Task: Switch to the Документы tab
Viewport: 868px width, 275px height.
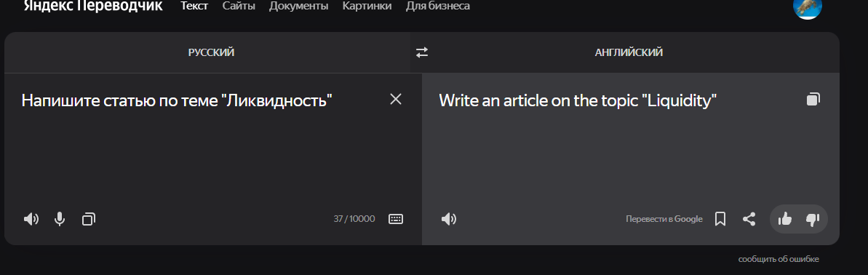Action: (298, 6)
